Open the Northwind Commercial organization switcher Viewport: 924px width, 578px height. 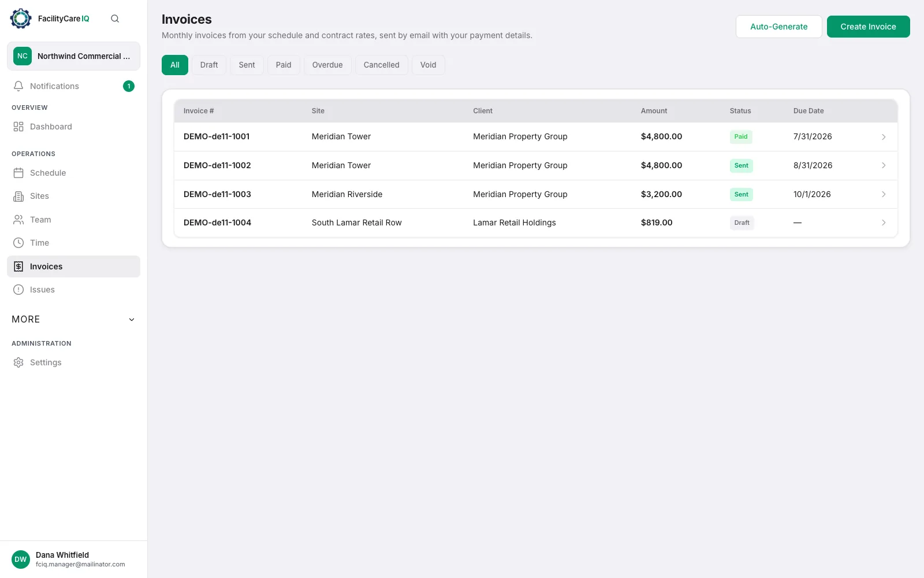point(73,56)
